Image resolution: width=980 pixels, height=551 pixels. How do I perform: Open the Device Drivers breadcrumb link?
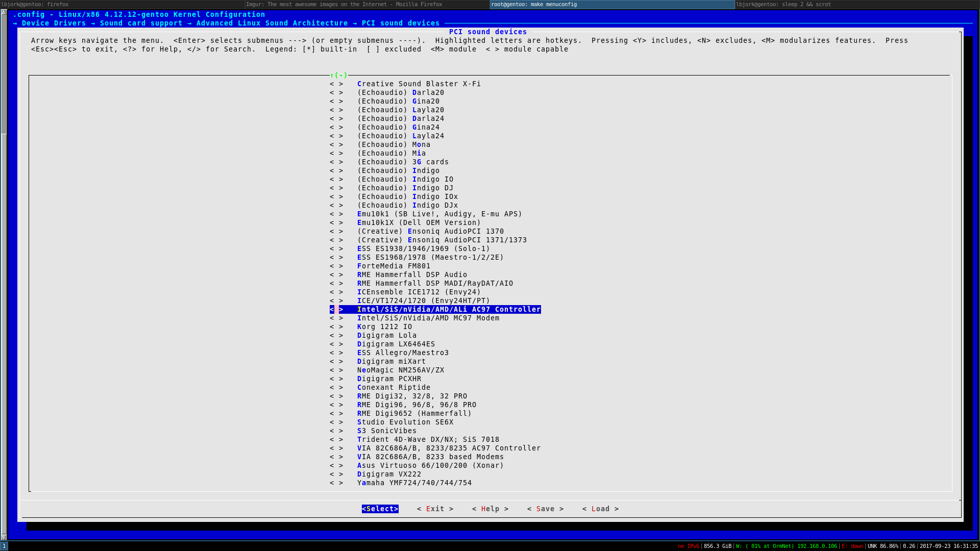[x=53, y=23]
